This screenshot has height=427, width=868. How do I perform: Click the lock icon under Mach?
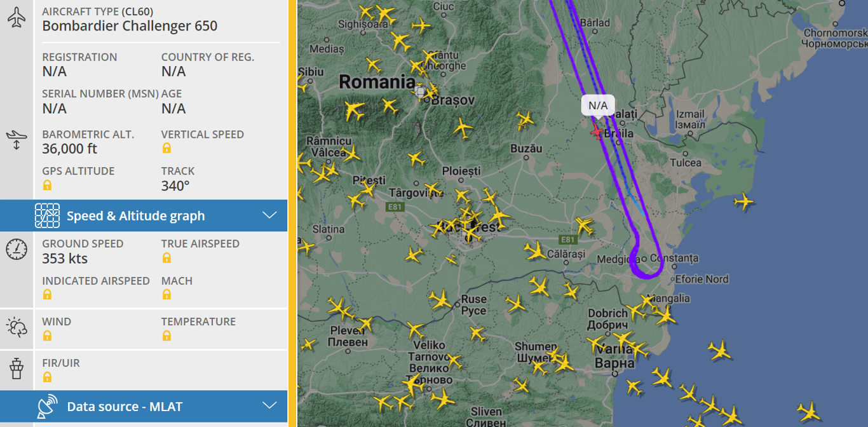pos(166,294)
